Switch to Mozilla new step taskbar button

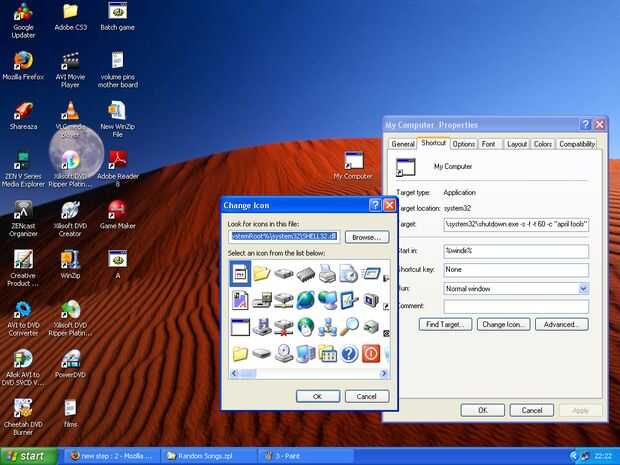112,456
